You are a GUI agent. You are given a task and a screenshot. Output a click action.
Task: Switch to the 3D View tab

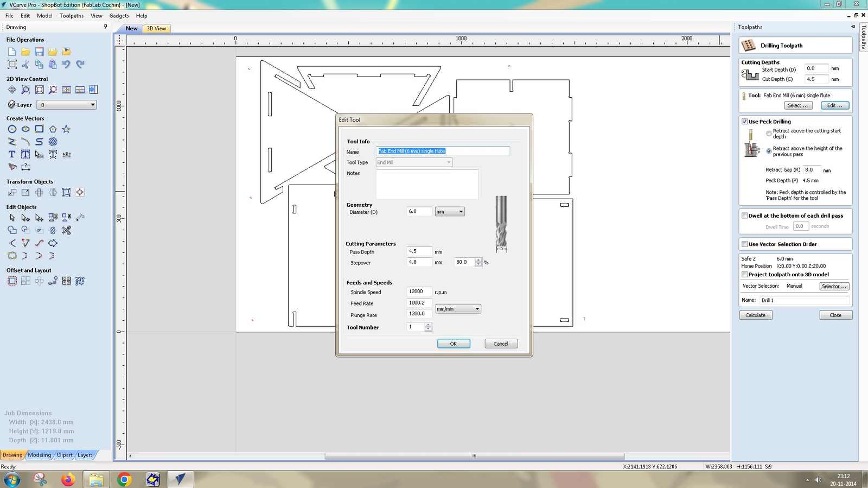[x=156, y=28]
